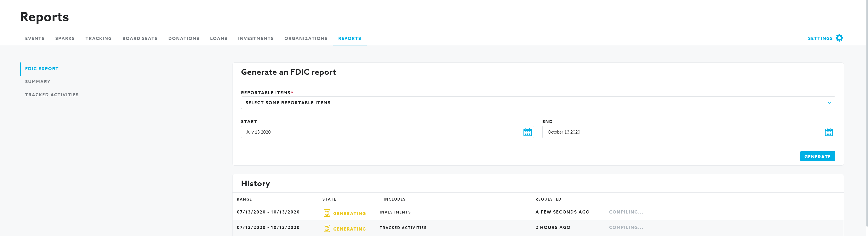Select Summary in the sidebar
Image resolution: width=868 pixels, height=236 pixels.
point(38,82)
